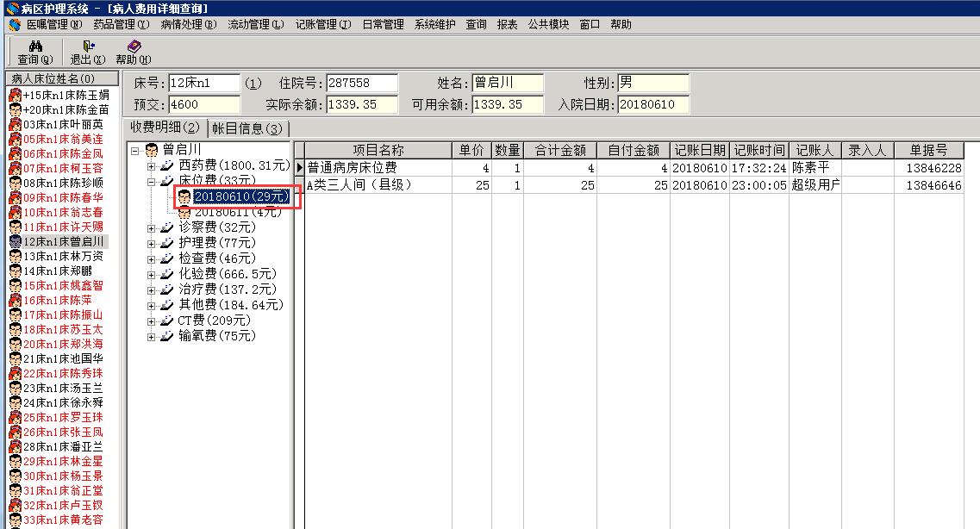980x529 pixels.
Task: Select patient 33床n1床黄老容 in list
Action: pyautogui.click(x=63, y=520)
